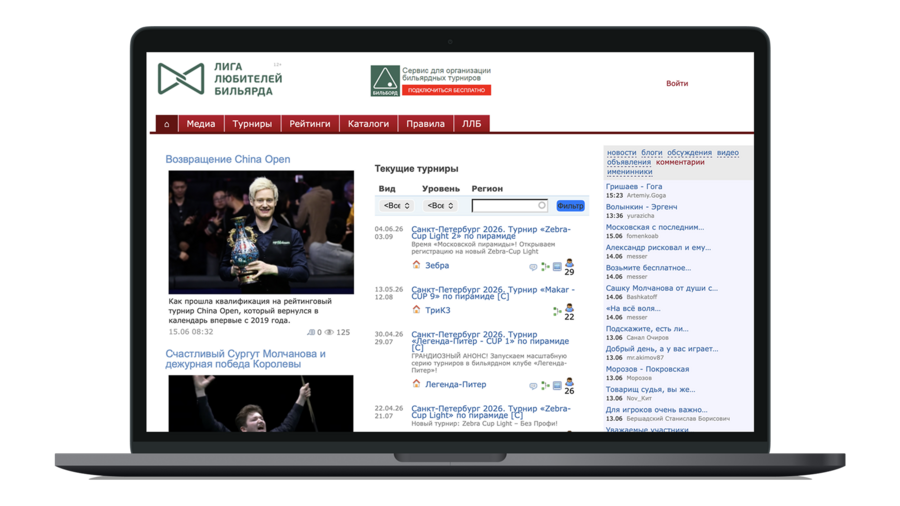Click the Бильборд triangle logo banner

[385, 80]
